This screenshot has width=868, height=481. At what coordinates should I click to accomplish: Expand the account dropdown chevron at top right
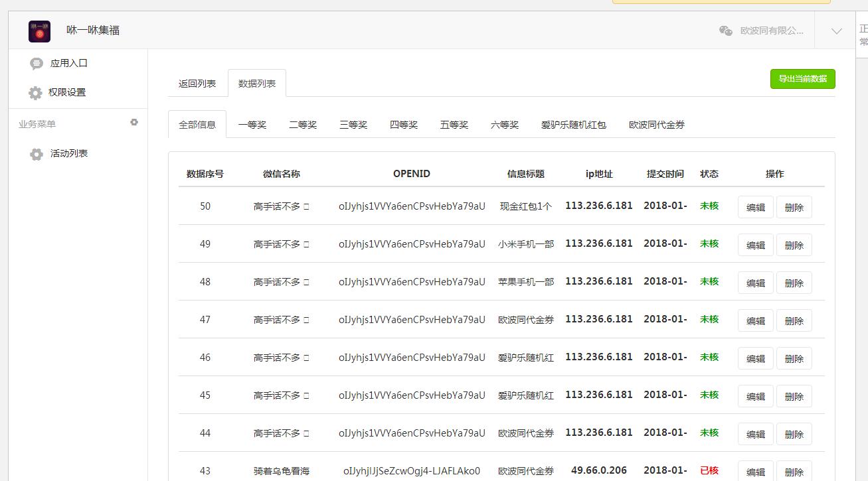pyautogui.click(x=836, y=31)
